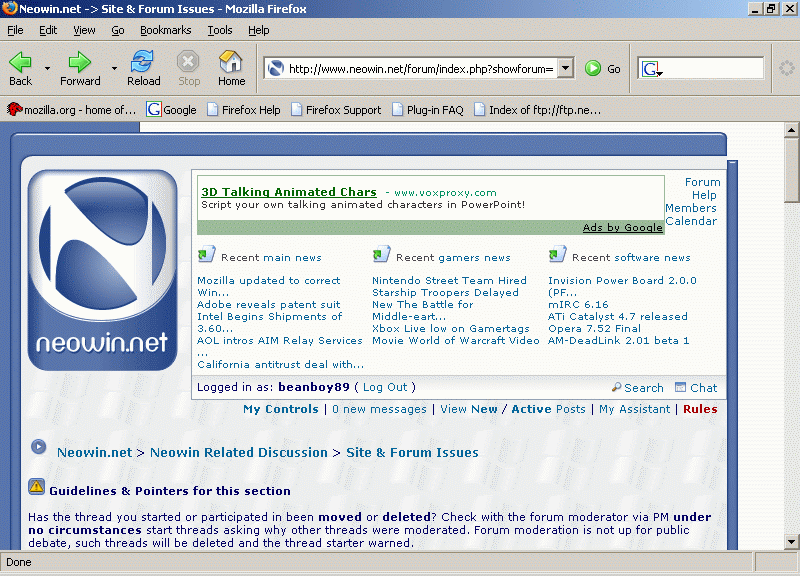This screenshot has height=576, width=800.
Task: Open the Edit menu
Action: click(48, 30)
